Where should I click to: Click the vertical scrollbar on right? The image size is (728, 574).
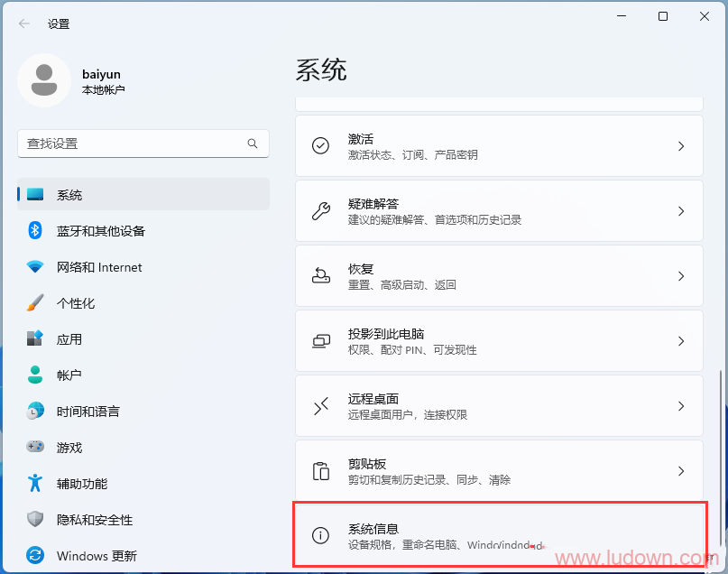(721, 458)
